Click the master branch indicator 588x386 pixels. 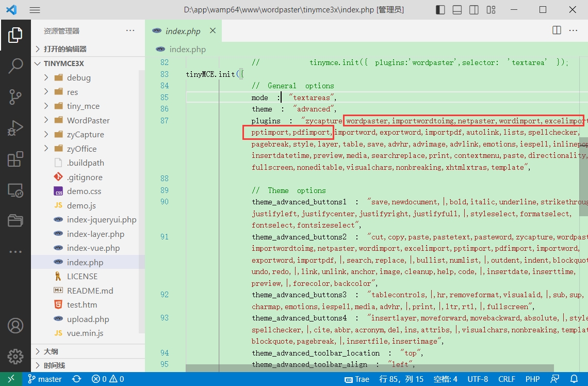coord(45,379)
